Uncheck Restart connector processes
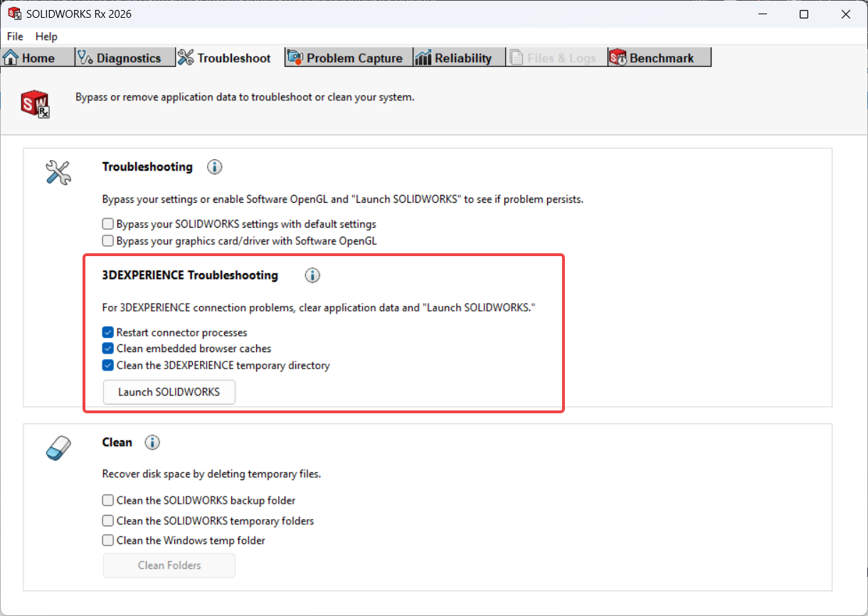 click(x=175, y=332)
